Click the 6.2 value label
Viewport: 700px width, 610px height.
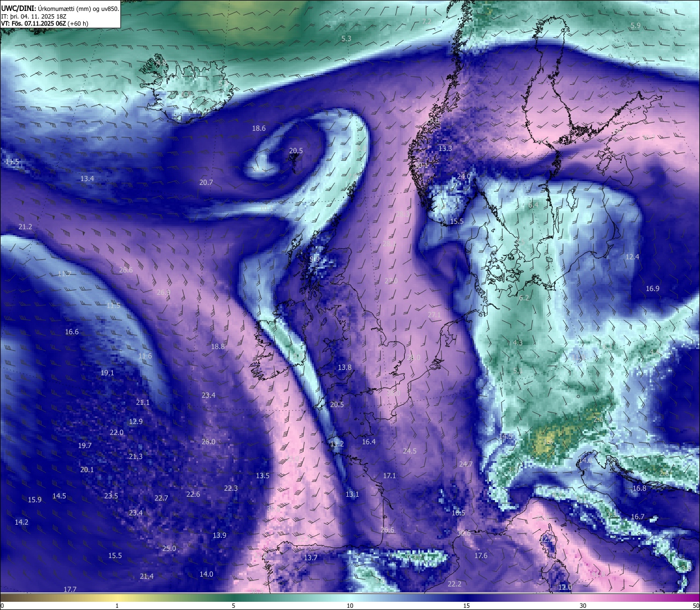(x=524, y=298)
